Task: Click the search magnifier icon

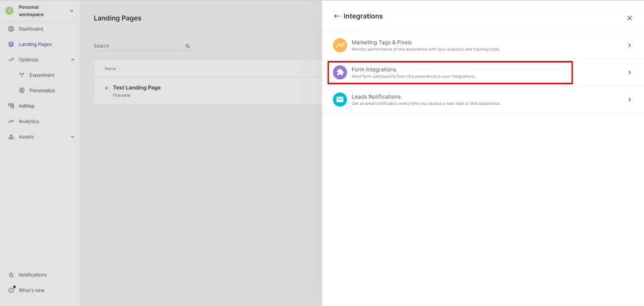Action: point(187,46)
